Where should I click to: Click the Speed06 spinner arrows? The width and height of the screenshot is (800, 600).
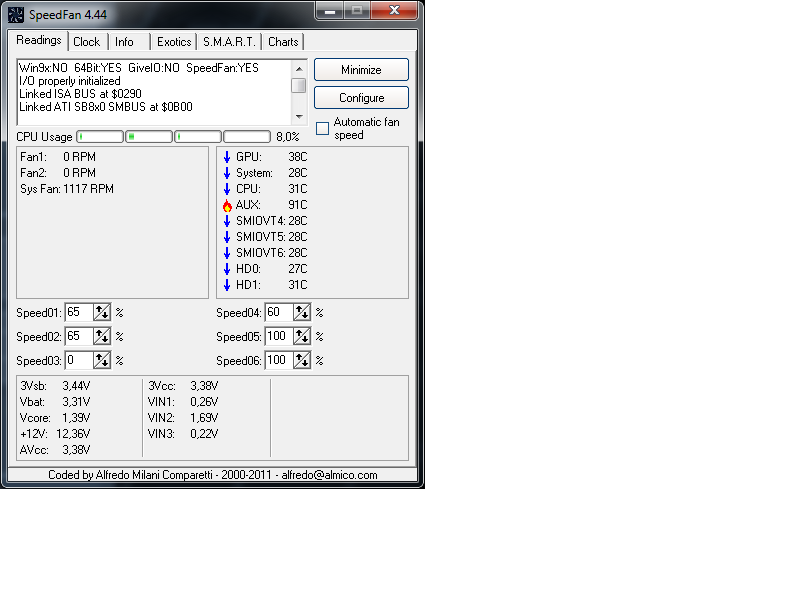tap(302, 360)
